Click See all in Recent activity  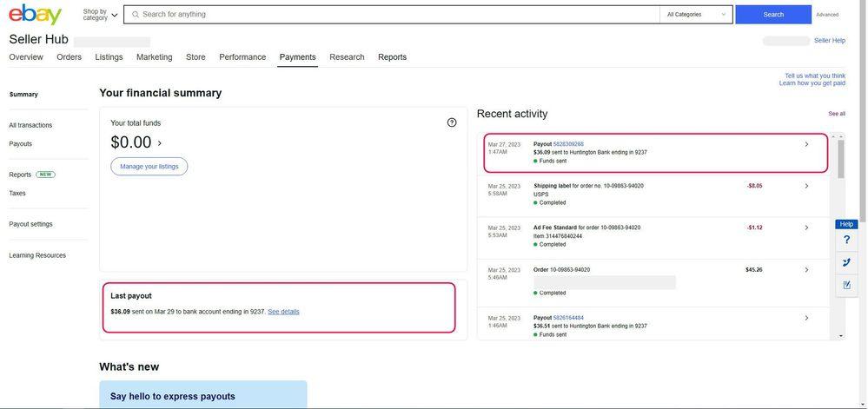(x=837, y=114)
